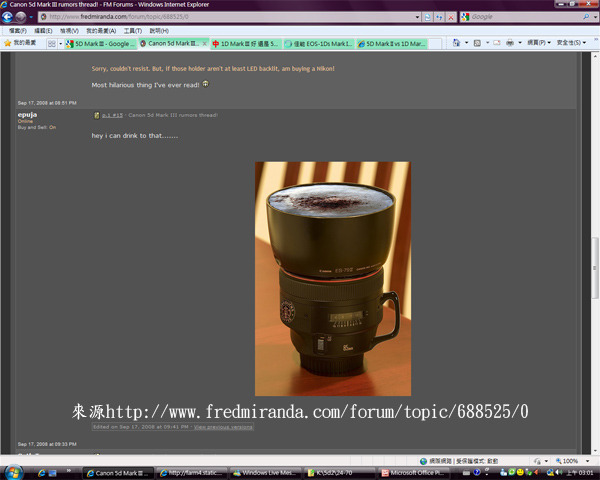The image size is (600, 480).
Task: Expand the feeds dropdown arrow
Action: 488,43
